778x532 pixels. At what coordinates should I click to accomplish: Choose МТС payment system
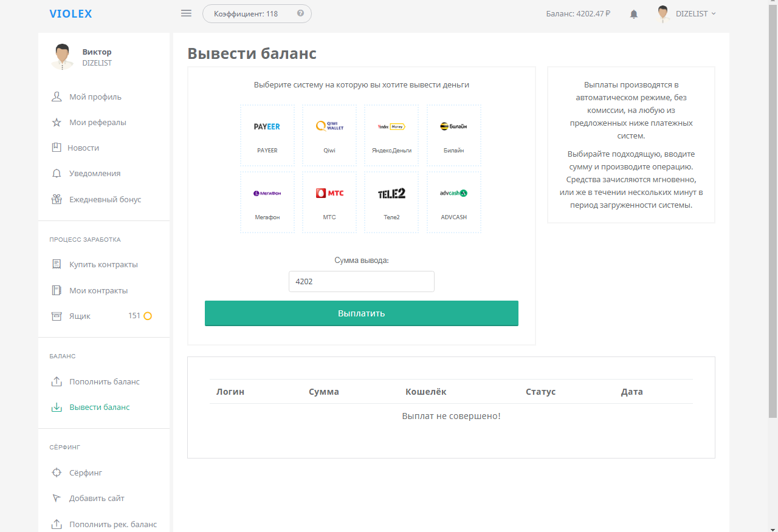(329, 202)
